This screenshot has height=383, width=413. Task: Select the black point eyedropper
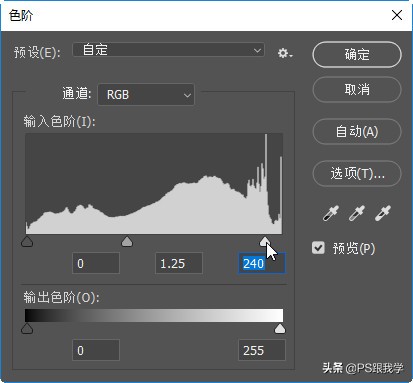(x=331, y=213)
